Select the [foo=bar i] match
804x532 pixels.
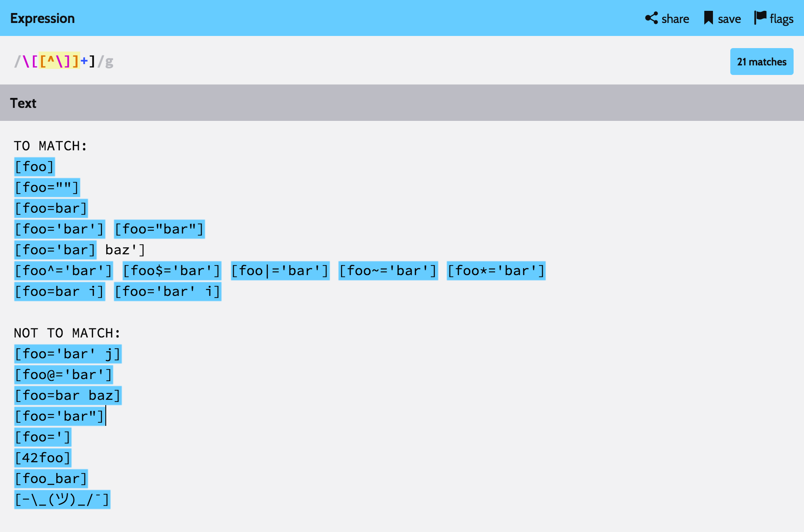[x=59, y=292]
